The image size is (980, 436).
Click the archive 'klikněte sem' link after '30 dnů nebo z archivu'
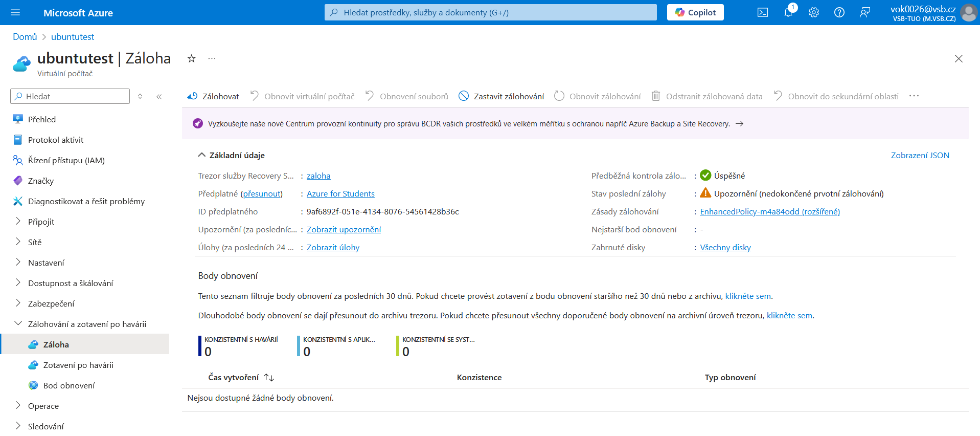(x=748, y=296)
